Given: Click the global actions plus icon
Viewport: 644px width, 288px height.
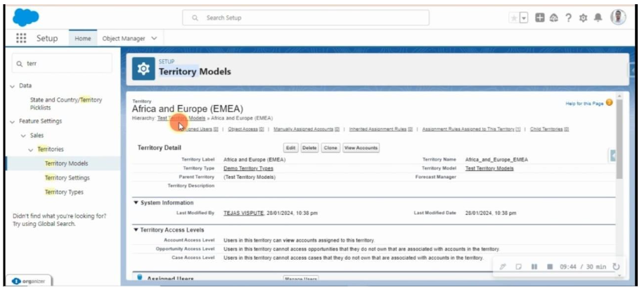Looking at the screenshot, I should [x=541, y=18].
